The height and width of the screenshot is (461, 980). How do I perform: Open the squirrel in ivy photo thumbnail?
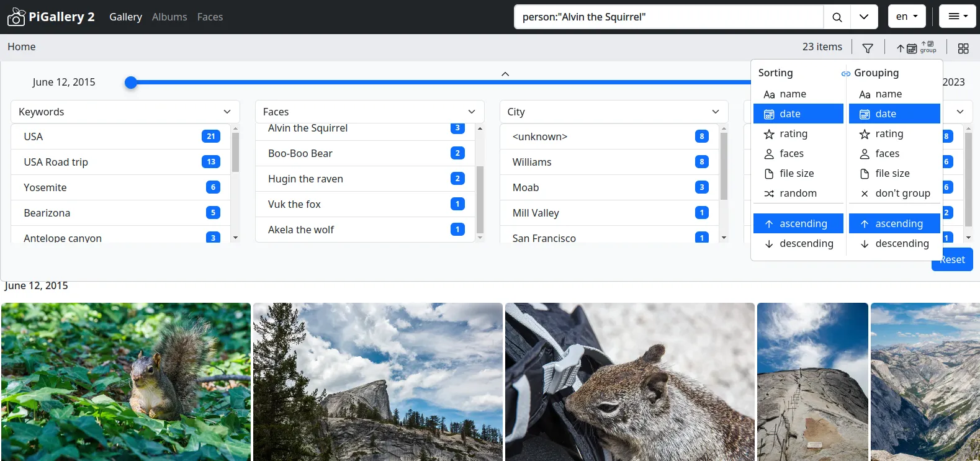pyautogui.click(x=126, y=381)
